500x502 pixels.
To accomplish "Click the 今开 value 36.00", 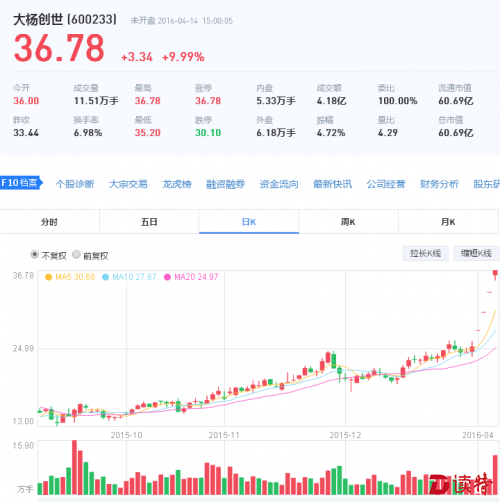I will (x=26, y=101).
